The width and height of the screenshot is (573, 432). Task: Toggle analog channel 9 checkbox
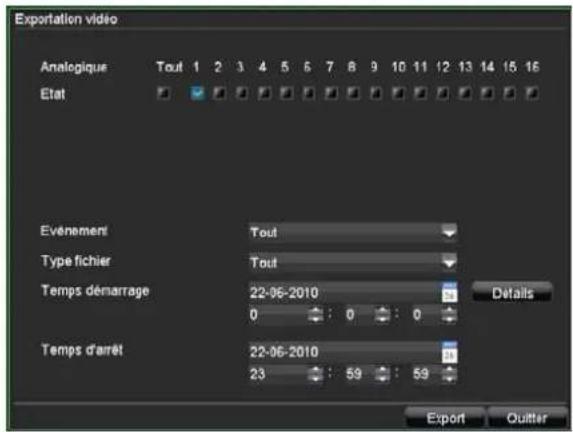point(376,93)
